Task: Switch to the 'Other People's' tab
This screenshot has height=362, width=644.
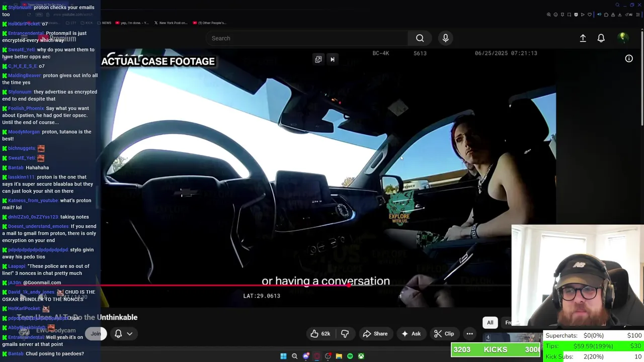Action: tap(209, 23)
